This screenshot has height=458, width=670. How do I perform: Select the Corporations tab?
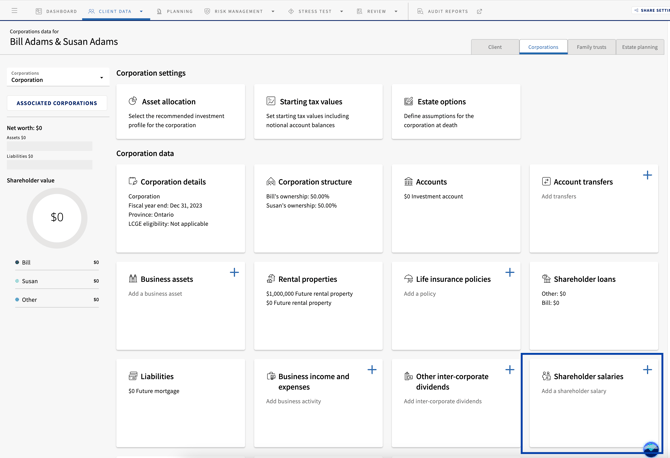pos(543,47)
